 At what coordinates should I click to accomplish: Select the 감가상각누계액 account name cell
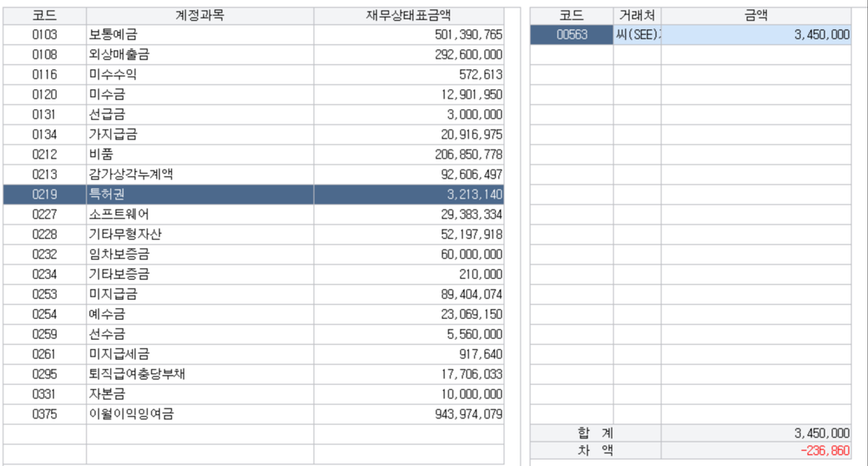(131, 175)
